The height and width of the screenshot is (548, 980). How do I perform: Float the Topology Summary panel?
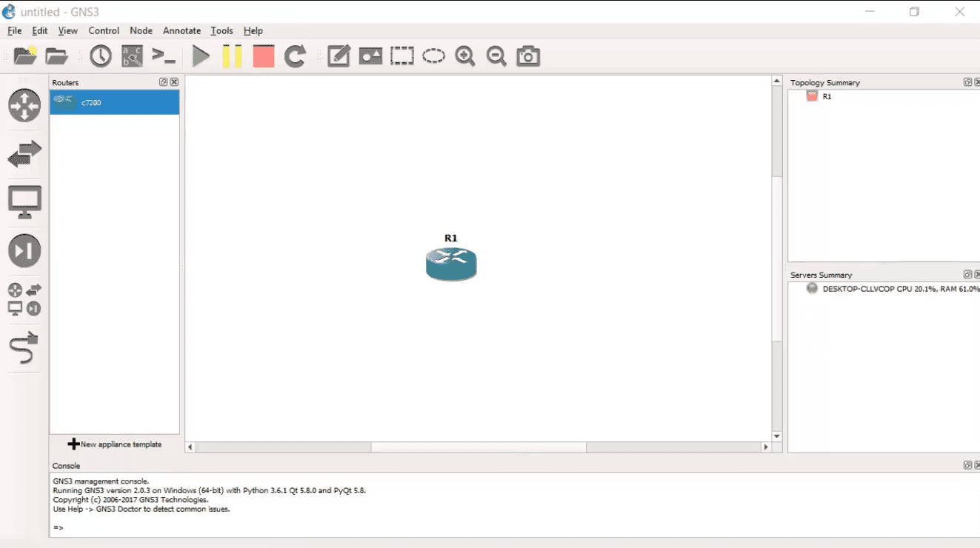(967, 82)
